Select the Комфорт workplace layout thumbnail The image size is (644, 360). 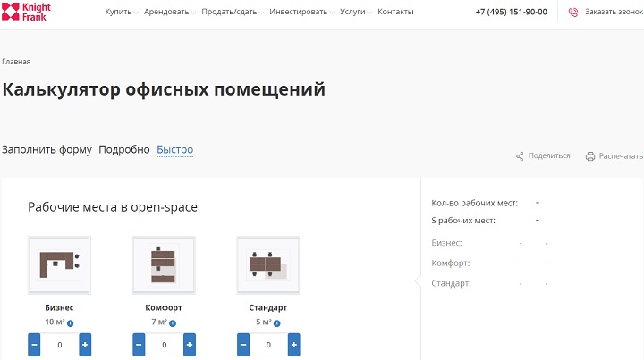pyautogui.click(x=164, y=265)
